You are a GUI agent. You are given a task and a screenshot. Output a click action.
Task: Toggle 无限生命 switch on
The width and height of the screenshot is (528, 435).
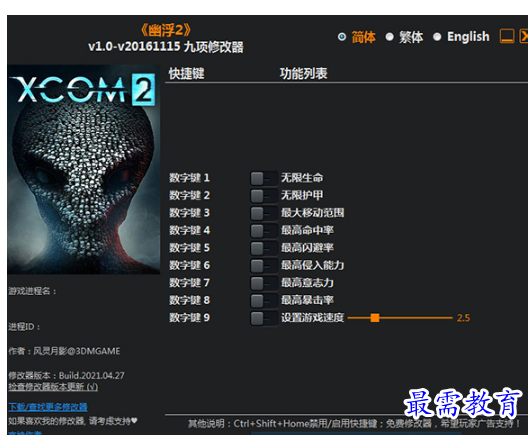click(x=264, y=178)
